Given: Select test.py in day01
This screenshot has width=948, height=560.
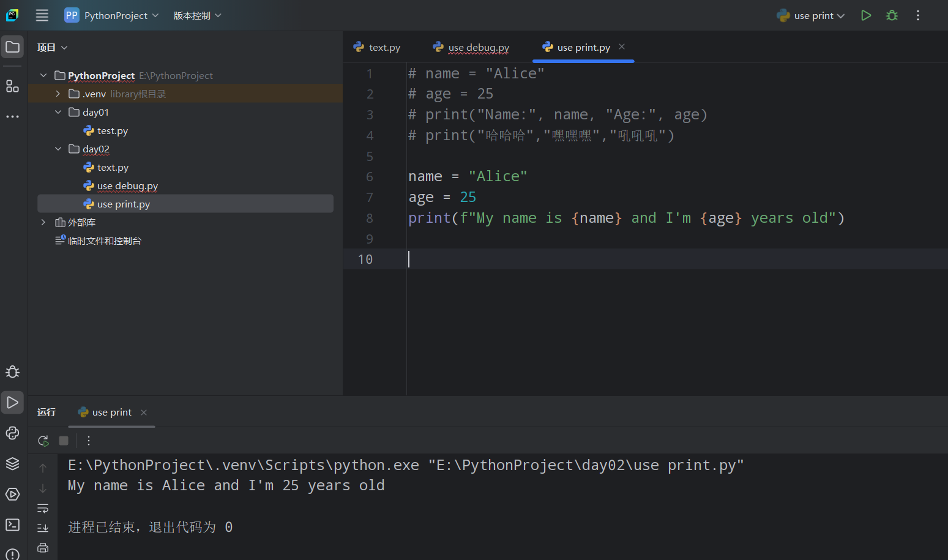Looking at the screenshot, I should [x=106, y=130].
